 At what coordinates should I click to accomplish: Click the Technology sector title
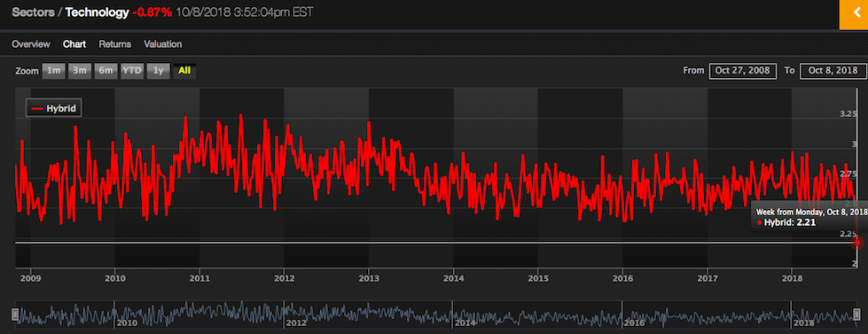(x=97, y=12)
